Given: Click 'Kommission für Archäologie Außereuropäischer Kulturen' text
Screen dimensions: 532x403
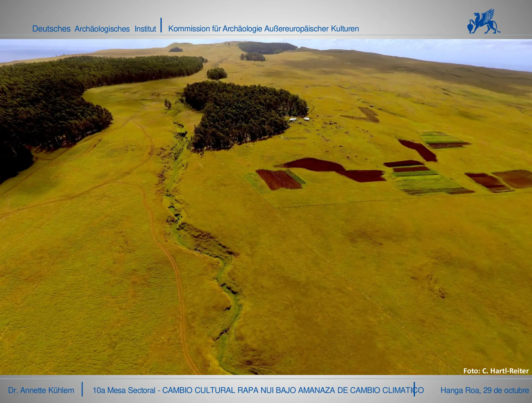Looking at the screenshot, I should (263, 29).
